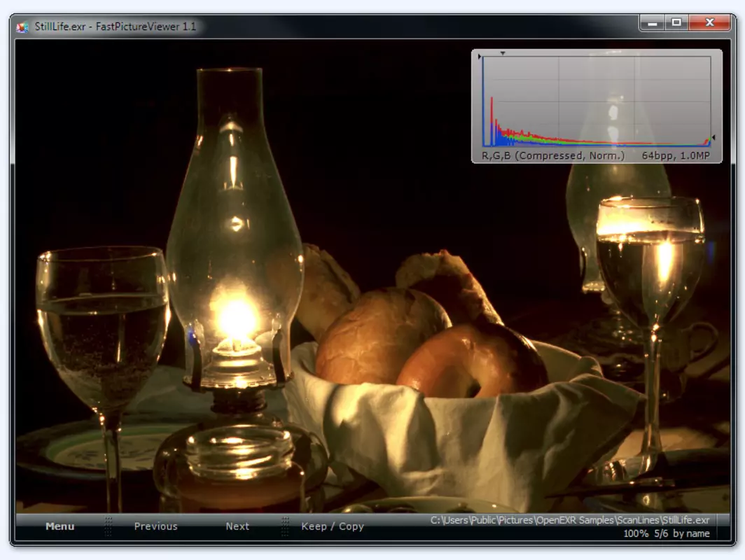The image size is (745, 560).
Task: Click the 64bpp, 1.0MP info text
Action: click(x=676, y=156)
